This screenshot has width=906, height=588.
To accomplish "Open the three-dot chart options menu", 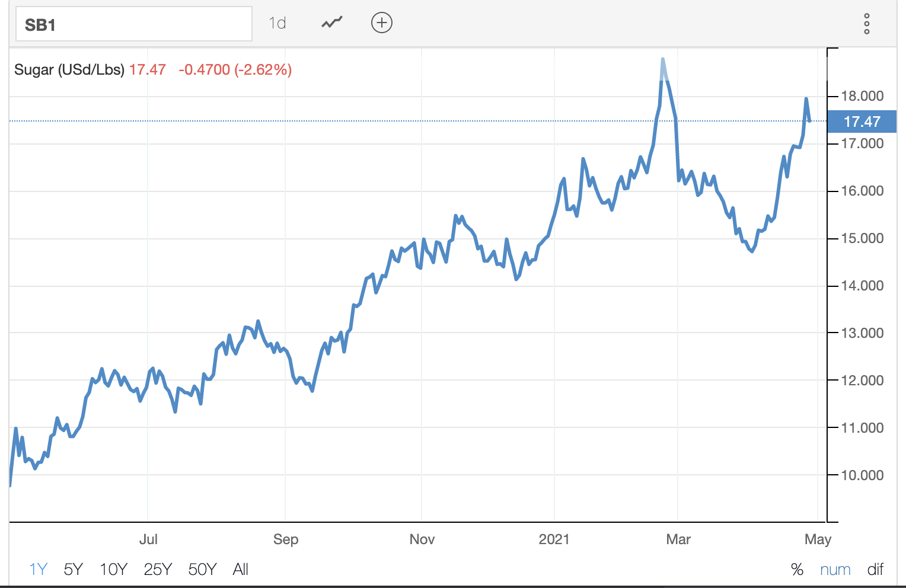I will pyautogui.click(x=867, y=24).
